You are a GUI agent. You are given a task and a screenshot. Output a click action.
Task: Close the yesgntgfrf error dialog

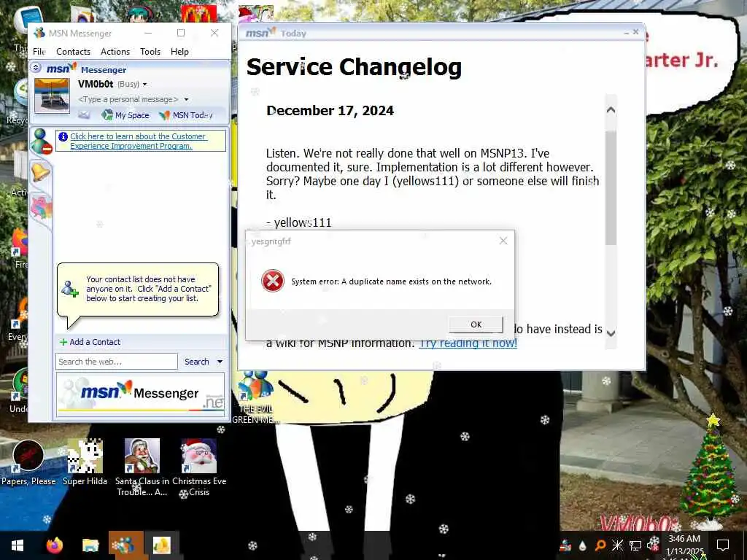(503, 241)
